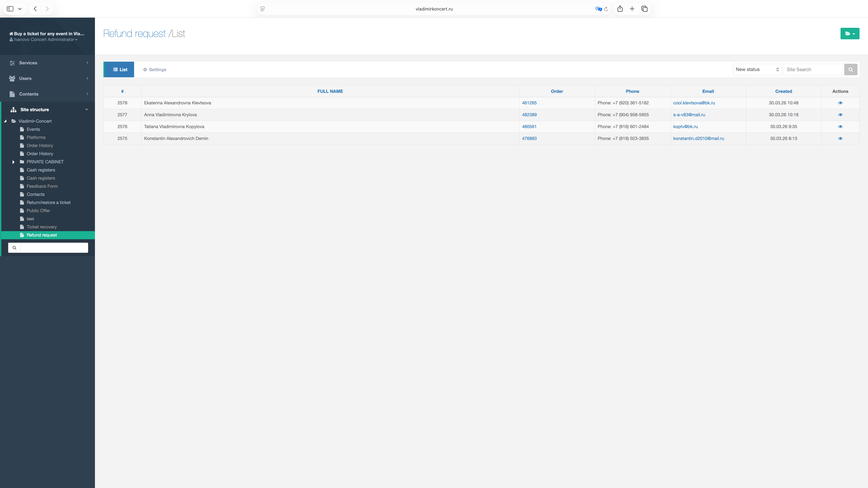The width and height of the screenshot is (868, 488).
Task: Open the New status dropdown
Action: [757, 69]
